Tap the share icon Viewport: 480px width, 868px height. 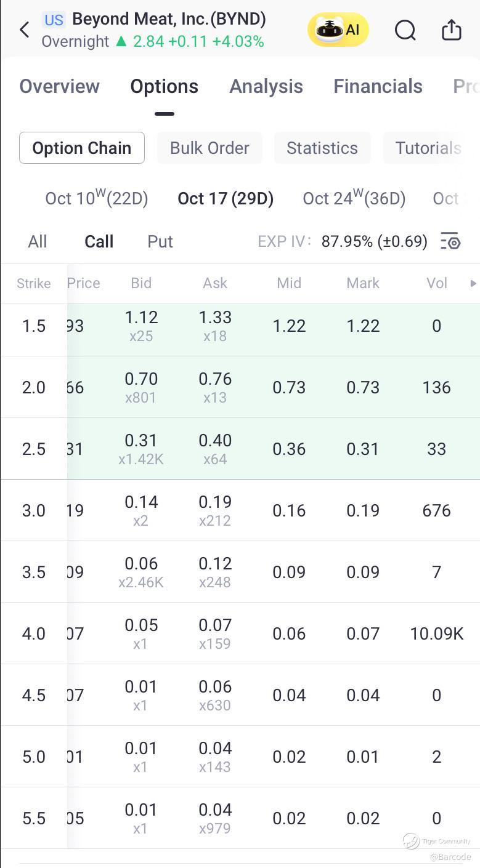[x=452, y=29]
